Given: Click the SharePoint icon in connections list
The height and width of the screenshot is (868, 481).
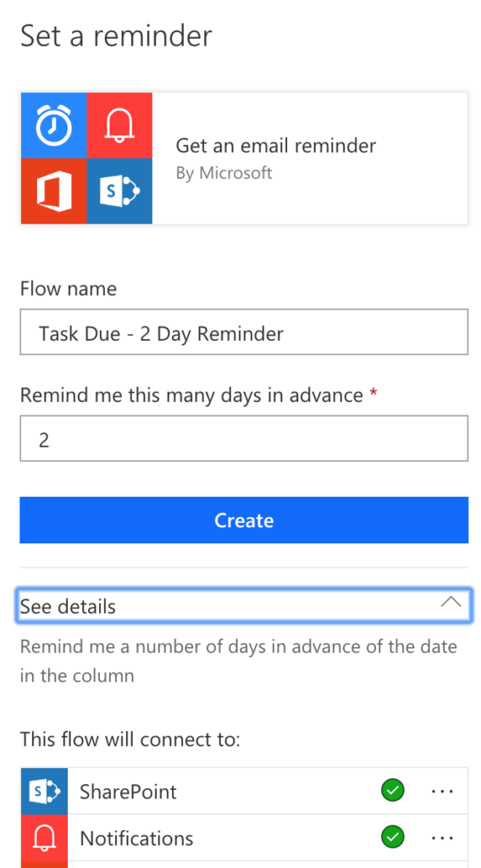Looking at the screenshot, I should tap(44, 791).
